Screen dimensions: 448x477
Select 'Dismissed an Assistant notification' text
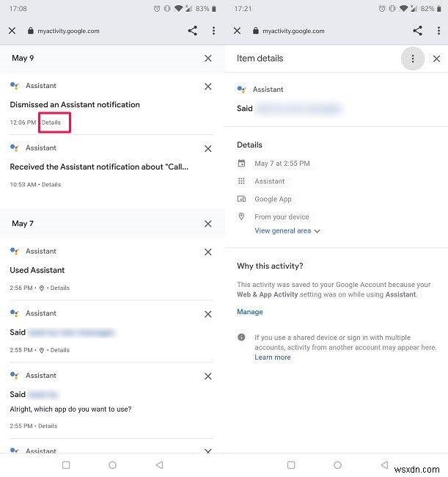tap(75, 105)
